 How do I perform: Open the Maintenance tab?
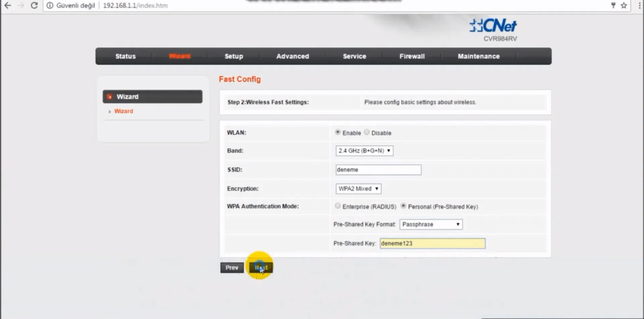point(479,56)
